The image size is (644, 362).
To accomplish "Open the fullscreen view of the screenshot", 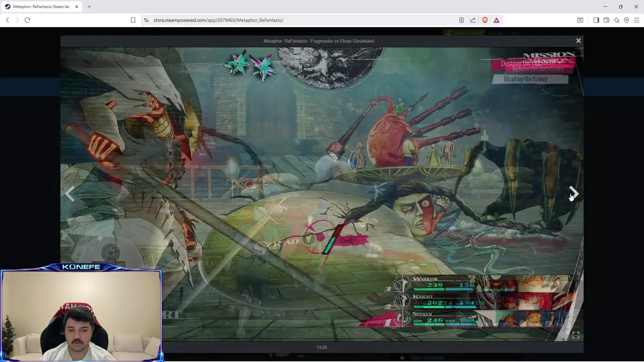I will click(x=576, y=335).
